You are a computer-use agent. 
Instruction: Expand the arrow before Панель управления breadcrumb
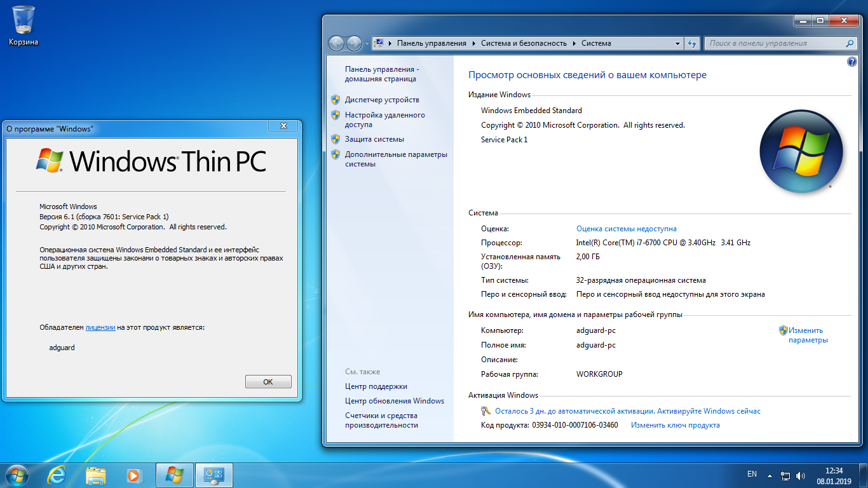[390, 43]
